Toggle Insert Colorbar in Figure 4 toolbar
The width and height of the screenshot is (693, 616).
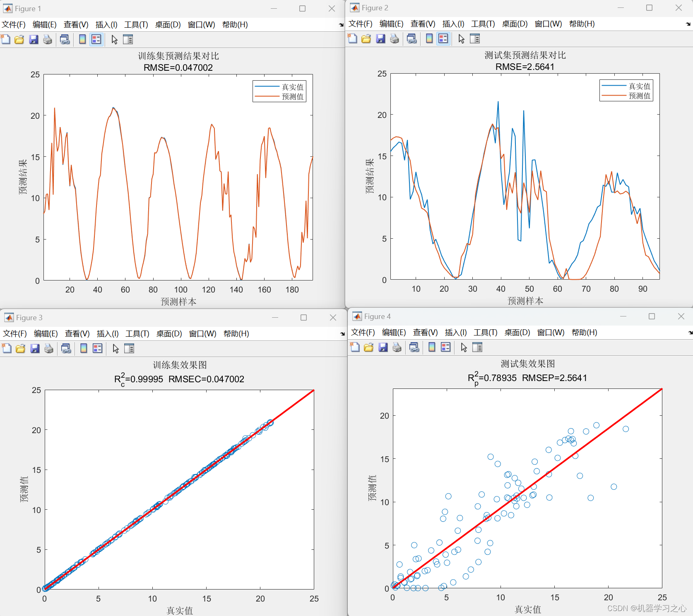[432, 347]
